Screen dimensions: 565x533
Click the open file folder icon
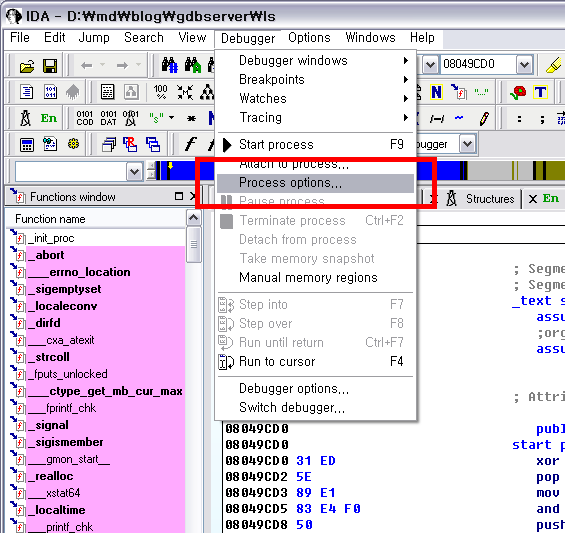click(x=27, y=66)
